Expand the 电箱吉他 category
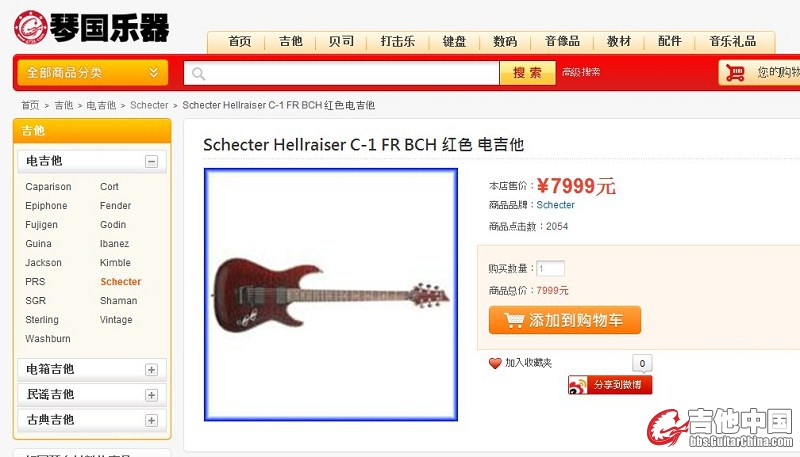The image size is (800, 457). point(151,369)
